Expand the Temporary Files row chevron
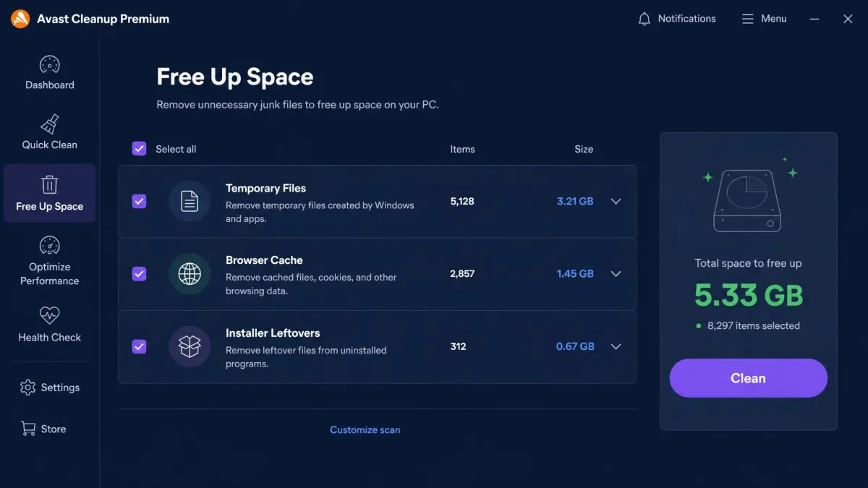The width and height of the screenshot is (868, 488). (616, 202)
